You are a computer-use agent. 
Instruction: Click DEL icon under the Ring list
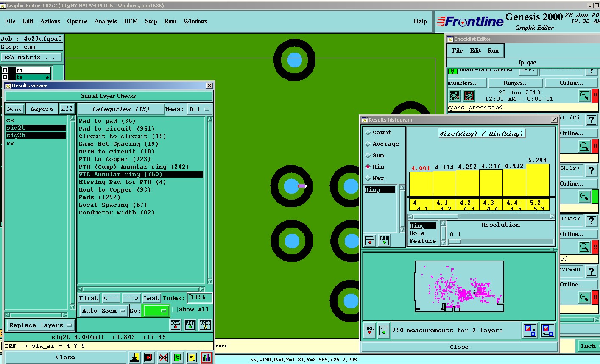(370, 240)
